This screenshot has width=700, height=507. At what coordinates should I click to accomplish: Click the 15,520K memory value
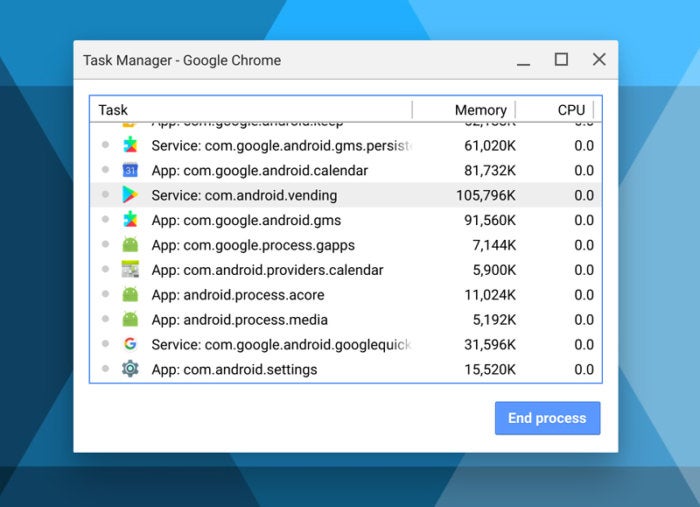click(x=490, y=370)
